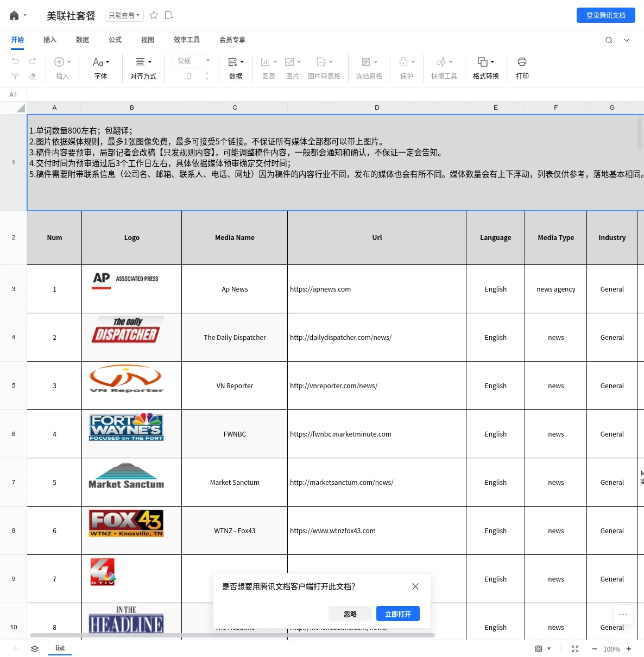Click the home icon at top left

click(14, 15)
